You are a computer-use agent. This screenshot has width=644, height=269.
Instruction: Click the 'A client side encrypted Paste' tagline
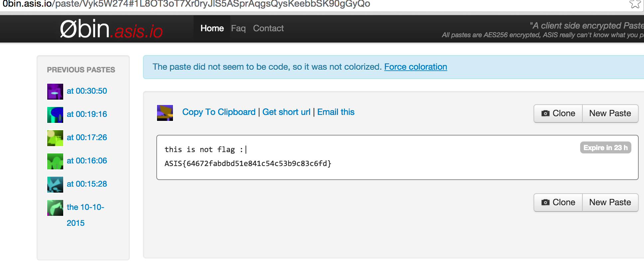pos(587,26)
